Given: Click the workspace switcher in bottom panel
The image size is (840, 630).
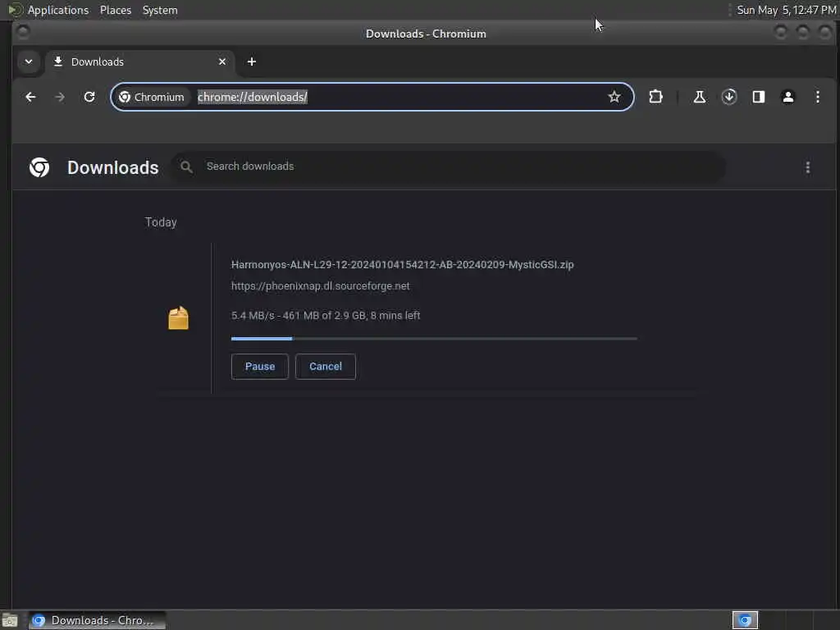Looking at the screenshot, I should pyautogui.click(x=745, y=620).
